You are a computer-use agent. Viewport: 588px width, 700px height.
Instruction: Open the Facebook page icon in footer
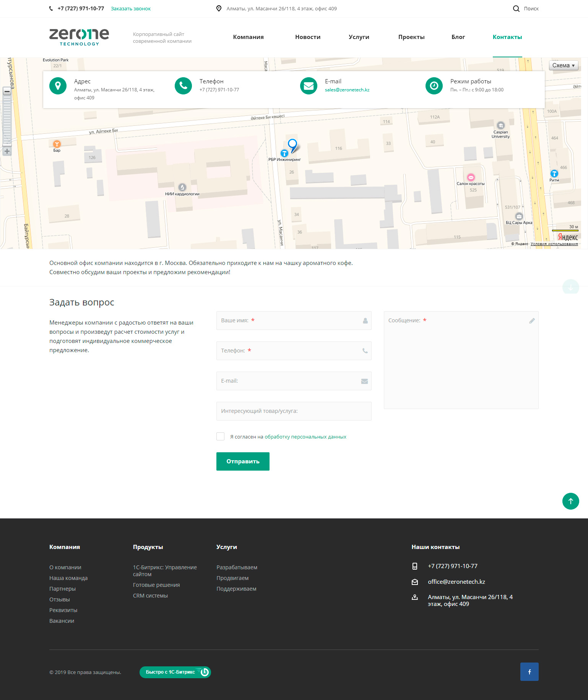pyautogui.click(x=530, y=672)
